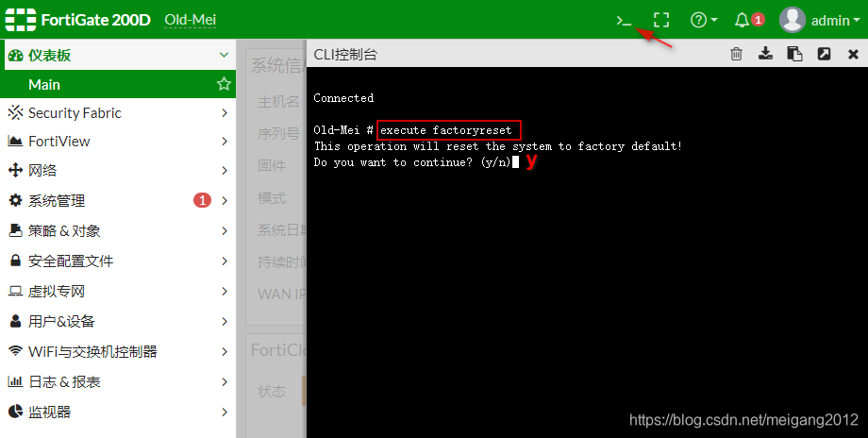Expand the 用户&设备 chevron
The height and width of the screenshot is (438, 868).
pyautogui.click(x=225, y=321)
